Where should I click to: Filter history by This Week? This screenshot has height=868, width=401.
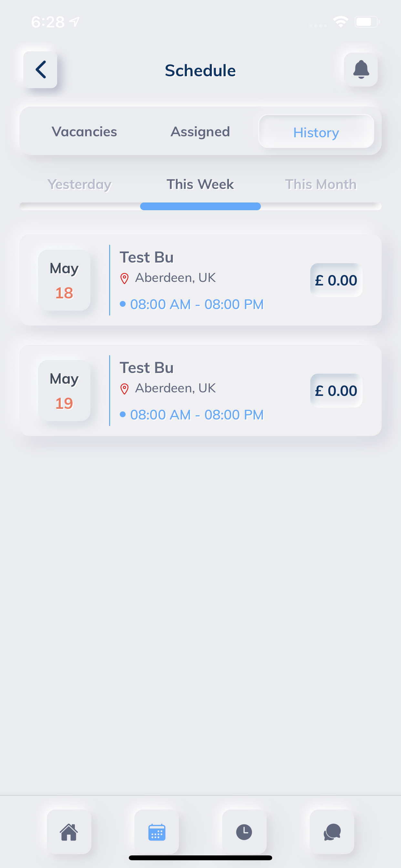tap(200, 184)
